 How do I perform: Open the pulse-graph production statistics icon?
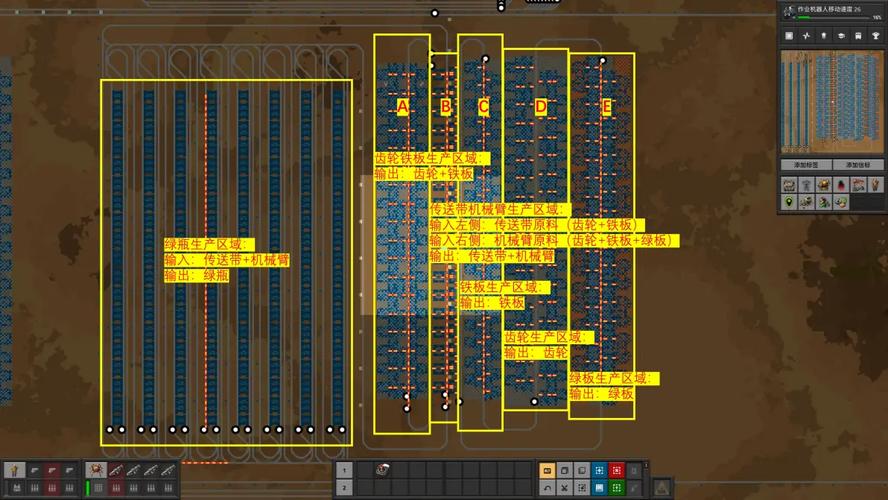point(806,36)
